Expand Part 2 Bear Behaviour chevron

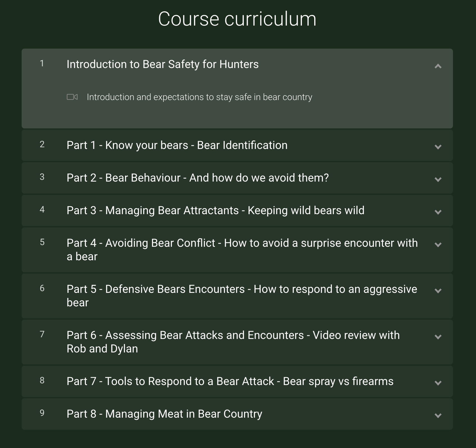[438, 179]
